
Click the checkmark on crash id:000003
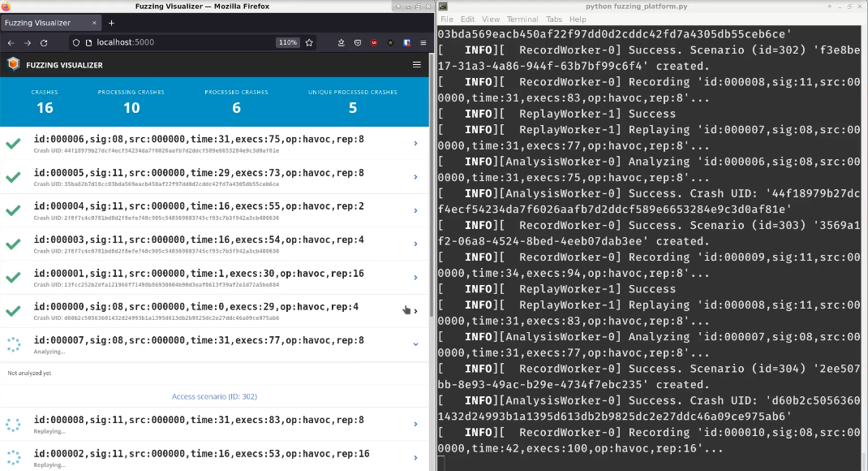[x=13, y=244]
